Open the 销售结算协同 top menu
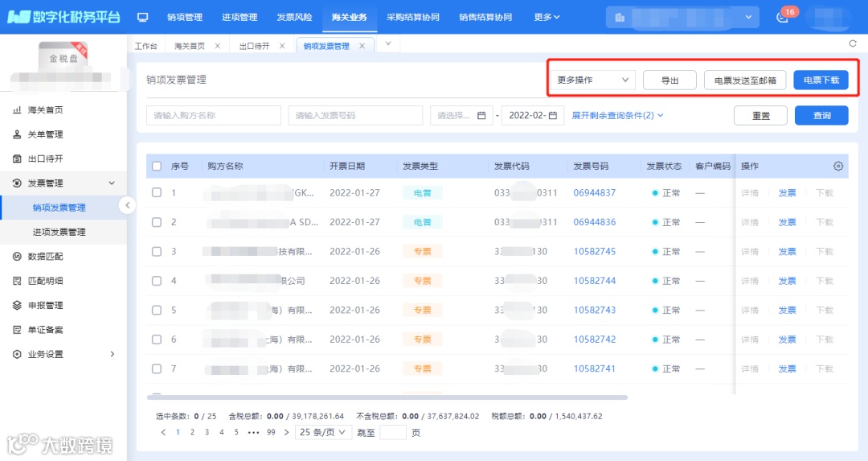The image size is (868, 461). tap(485, 17)
